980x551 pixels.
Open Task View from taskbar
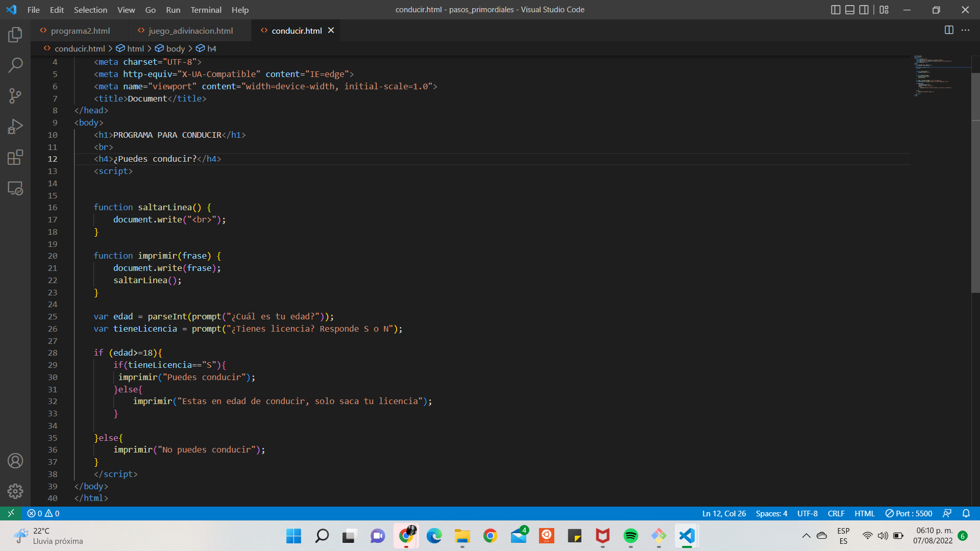[x=349, y=536]
